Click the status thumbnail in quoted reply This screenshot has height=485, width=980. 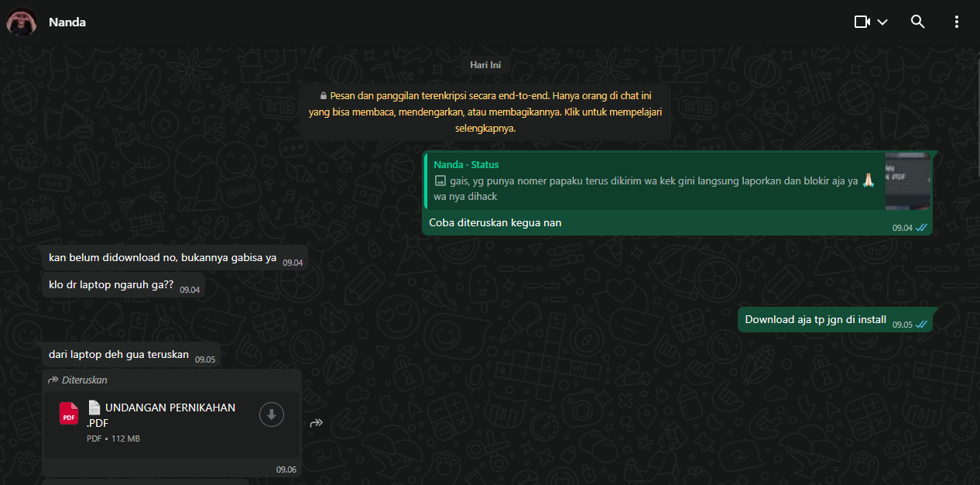pyautogui.click(x=907, y=181)
